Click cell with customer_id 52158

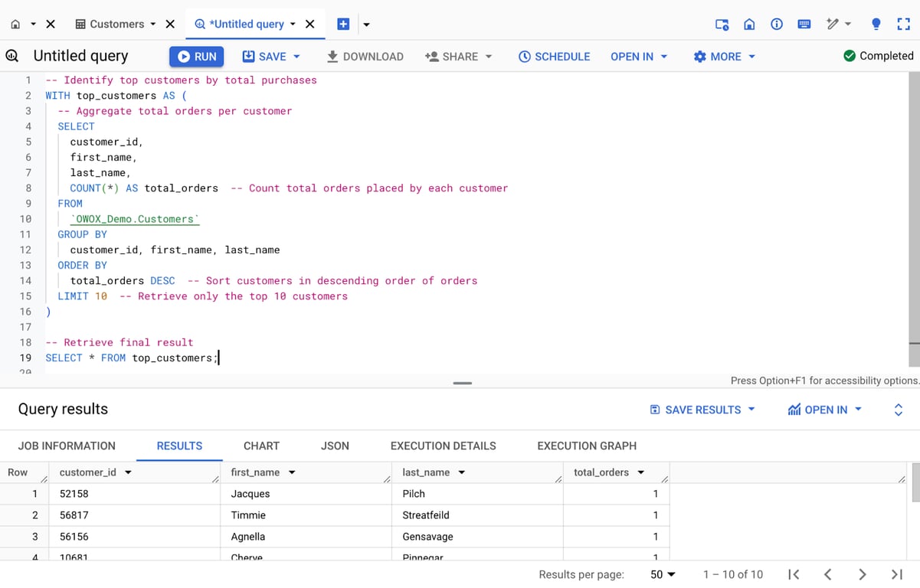click(134, 494)
